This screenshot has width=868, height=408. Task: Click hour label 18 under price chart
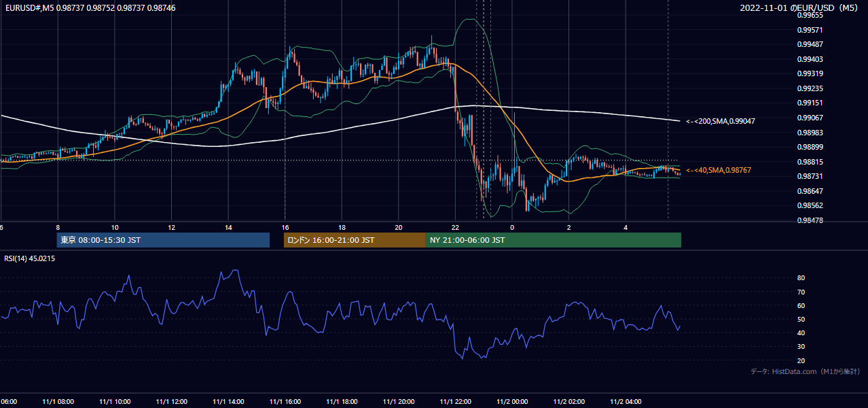(342, 228)
